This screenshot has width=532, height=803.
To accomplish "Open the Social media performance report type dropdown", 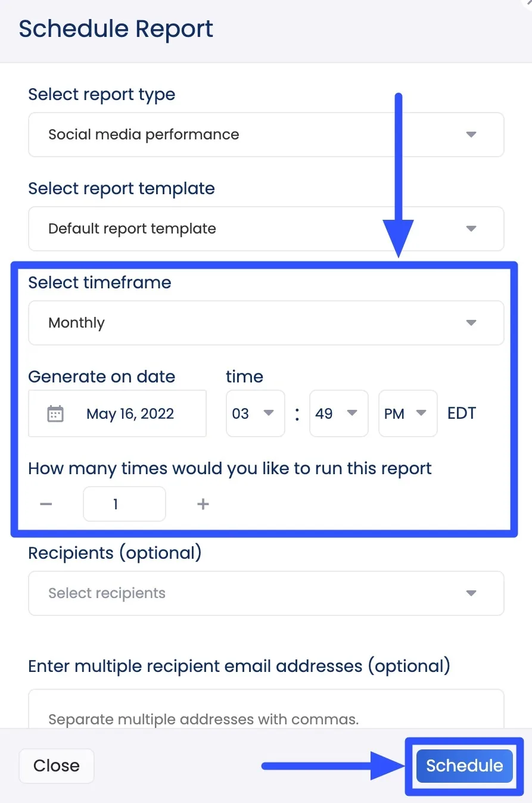I will (x=238, y=135).
